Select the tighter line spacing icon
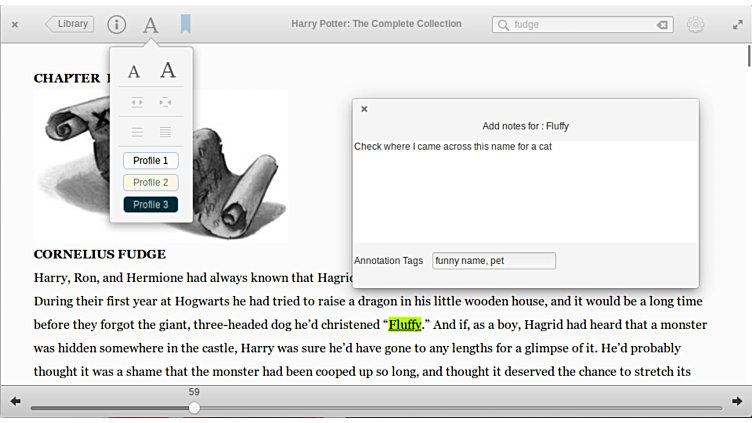752x423 pixels. point(165,132)
